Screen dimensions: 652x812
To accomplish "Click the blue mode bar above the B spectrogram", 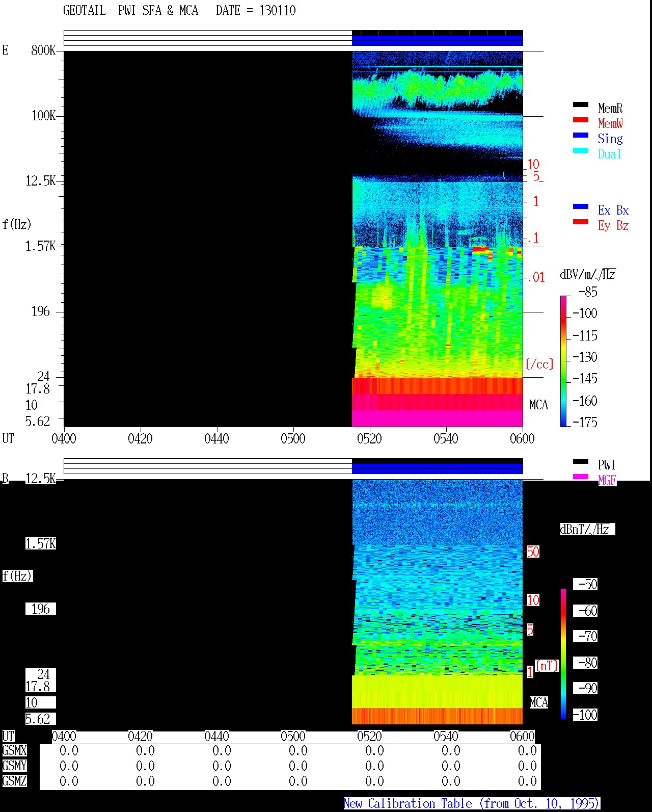I will click(x=437, y=468).
